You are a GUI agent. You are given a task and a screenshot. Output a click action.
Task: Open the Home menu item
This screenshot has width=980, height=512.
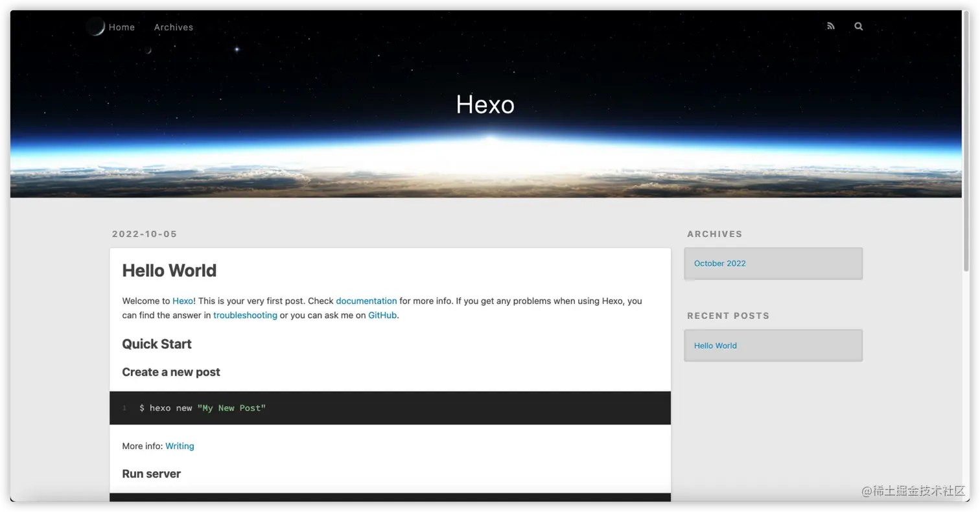pyautogui.click(x=122, y=27)
